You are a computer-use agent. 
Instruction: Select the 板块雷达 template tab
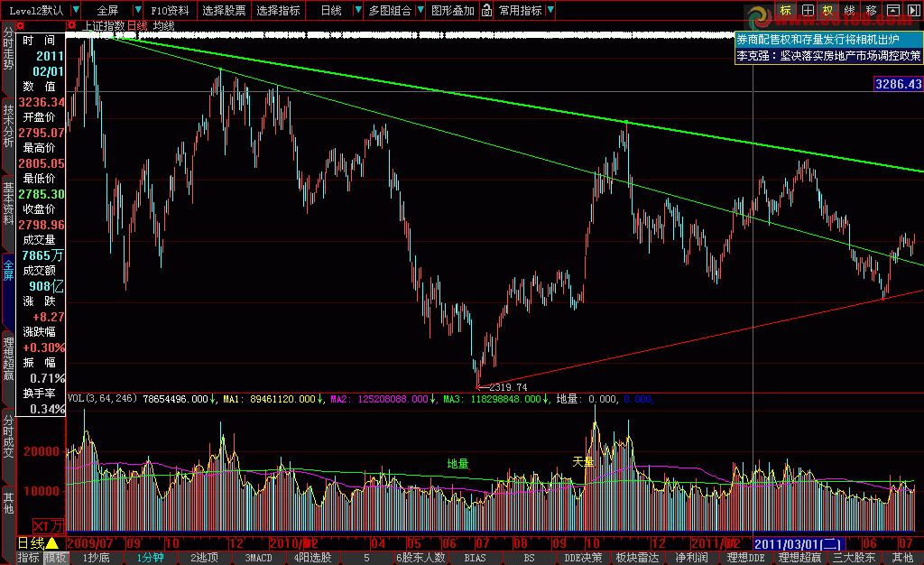coord(638,558)
